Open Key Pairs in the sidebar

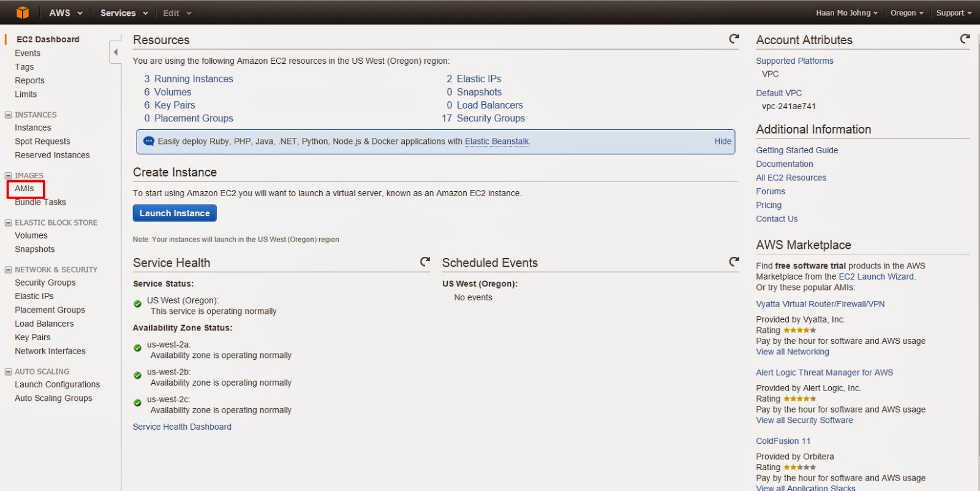(x=32, y=338)
